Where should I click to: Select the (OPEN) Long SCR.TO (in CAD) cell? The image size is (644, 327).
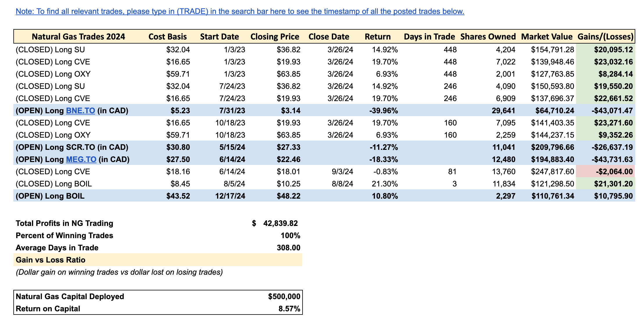72,147
